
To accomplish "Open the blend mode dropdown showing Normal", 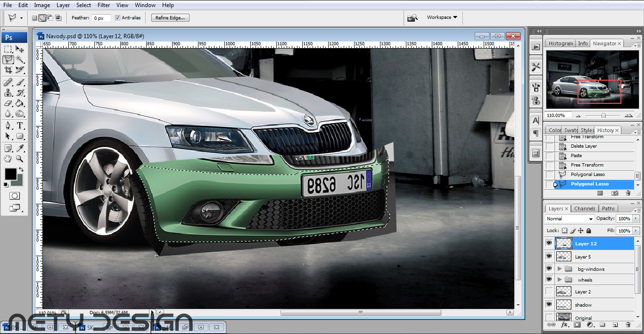I will coord(570,219).
